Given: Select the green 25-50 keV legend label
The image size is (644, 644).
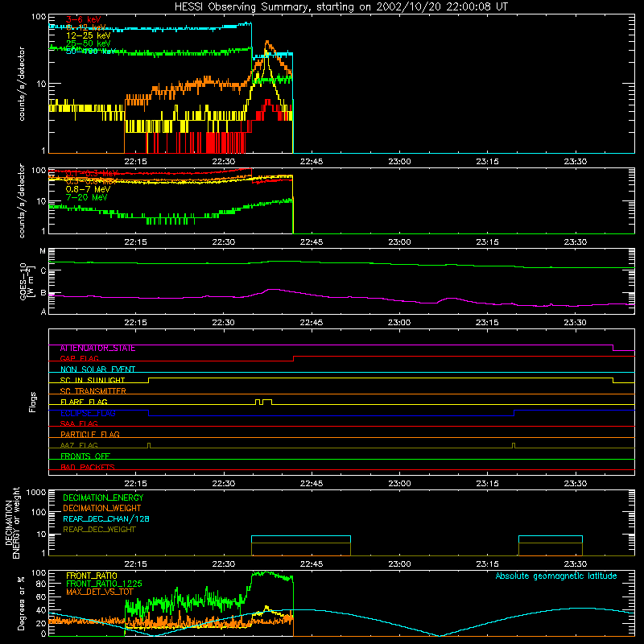Looking at the screenshot, I should pyautogui.click(x=88, y=43).
